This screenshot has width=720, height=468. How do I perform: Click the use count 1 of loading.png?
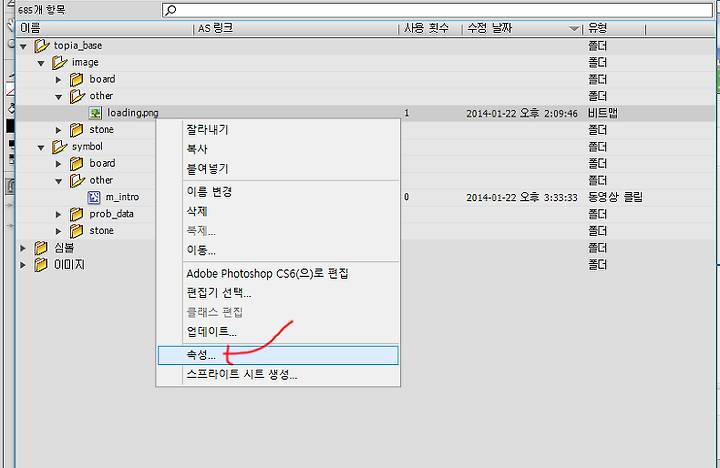coord(407,113)
